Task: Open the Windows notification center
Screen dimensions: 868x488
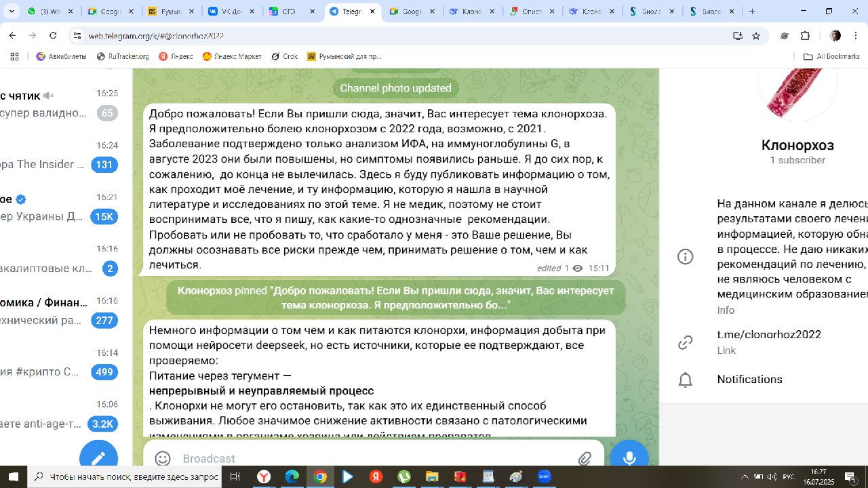Action: pos(850,477)
